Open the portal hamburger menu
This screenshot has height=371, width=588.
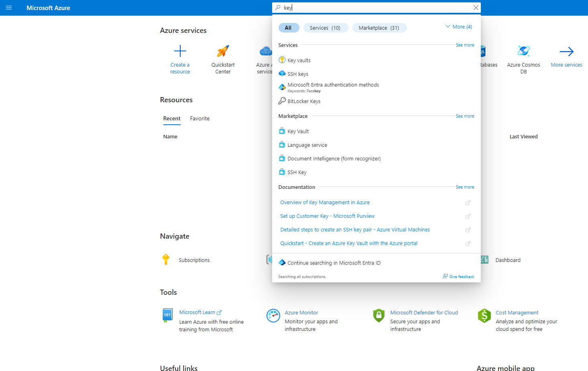(x=9, y=8)
